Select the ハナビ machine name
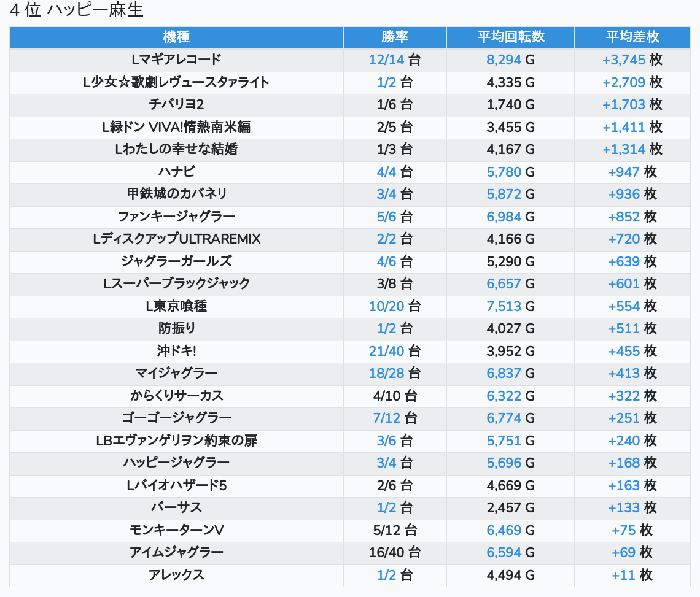The width and height of the screenshot is (700, 597). (176, 172)
